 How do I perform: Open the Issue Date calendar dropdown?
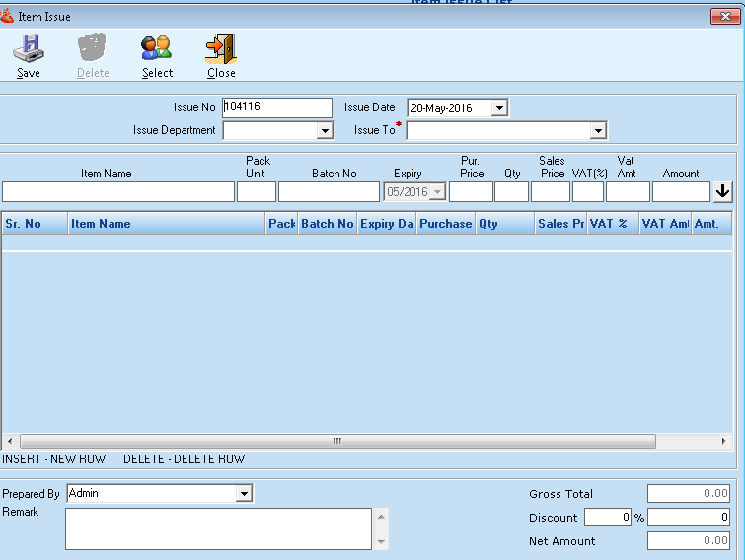(498, 108)
